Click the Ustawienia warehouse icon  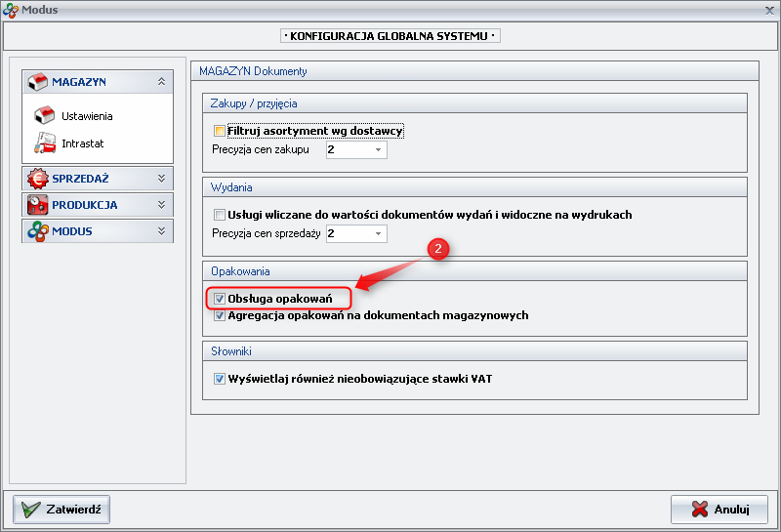click(44, 115)
